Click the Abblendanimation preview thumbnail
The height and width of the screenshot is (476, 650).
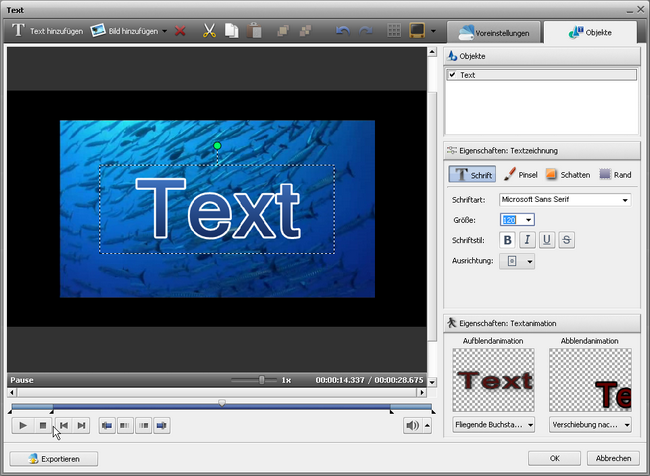pyautogui.click(x=590, y=380)
